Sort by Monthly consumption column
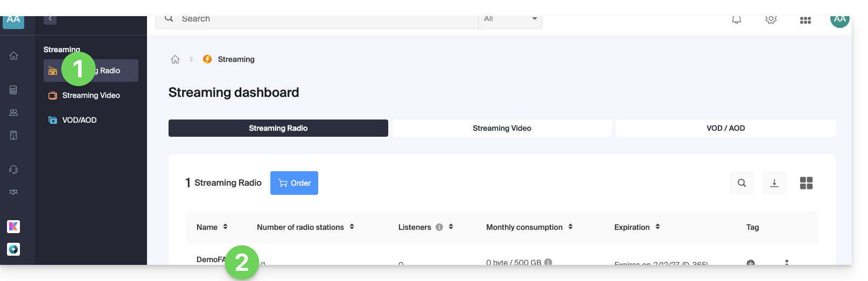 (570, 227)
